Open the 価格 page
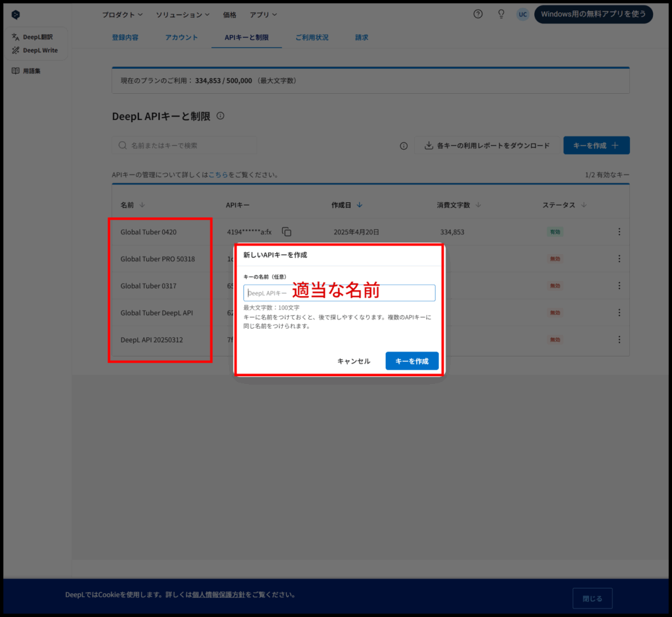The height and width of the screenshot is (617, 672). coord(230,14)
